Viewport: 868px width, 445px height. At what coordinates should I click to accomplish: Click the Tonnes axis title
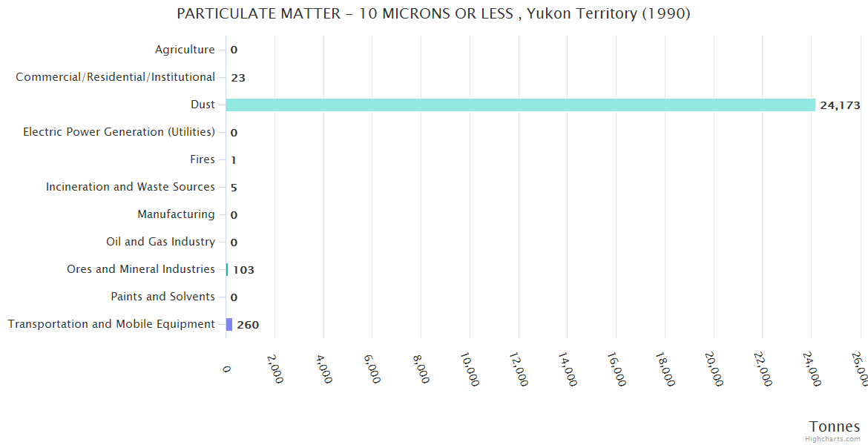(x=834, y=426)
